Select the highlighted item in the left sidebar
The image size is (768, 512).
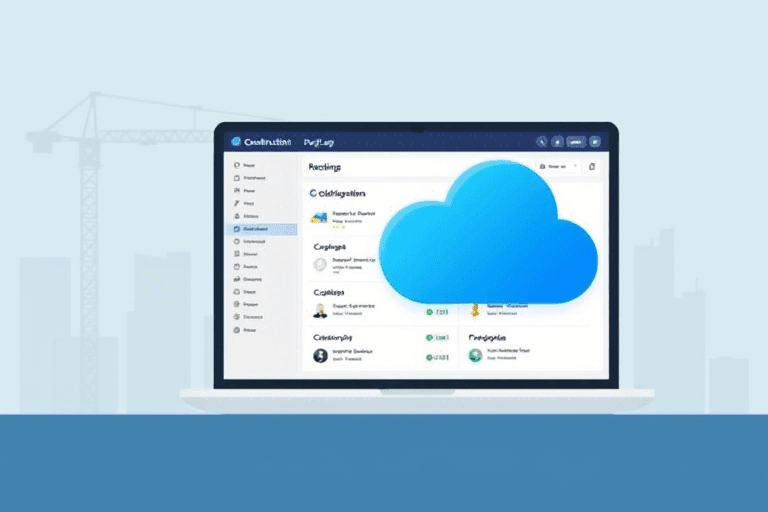click(x=260, y=229)
